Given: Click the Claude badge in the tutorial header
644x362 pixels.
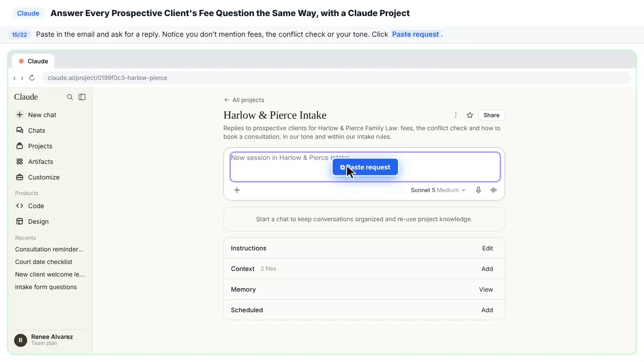Looking at the screenshot, I should 28,13.
